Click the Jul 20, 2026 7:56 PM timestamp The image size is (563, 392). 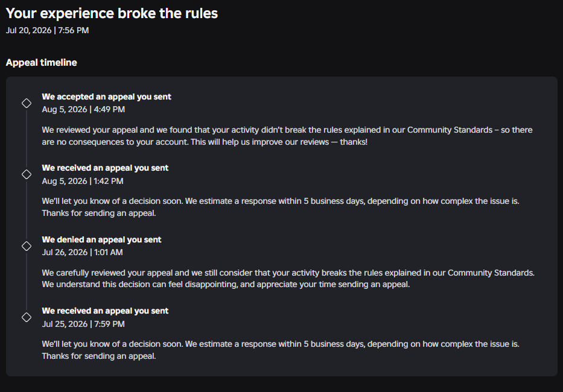point(47,31)
